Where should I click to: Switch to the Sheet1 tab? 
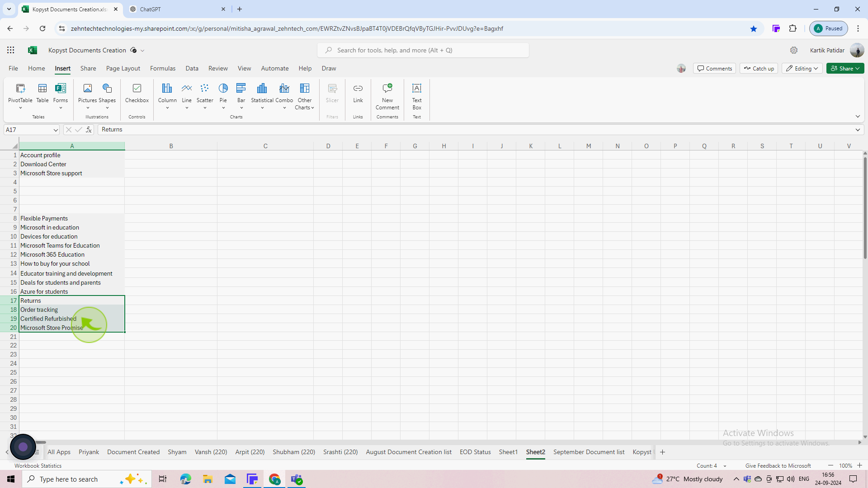click(508, 452)
